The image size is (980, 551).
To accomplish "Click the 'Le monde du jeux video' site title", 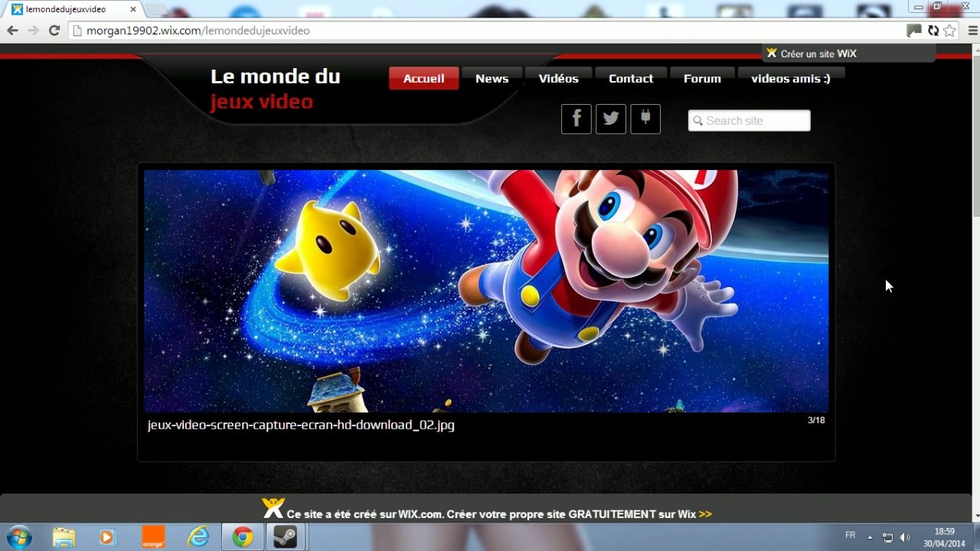I will tap(275, 89).
